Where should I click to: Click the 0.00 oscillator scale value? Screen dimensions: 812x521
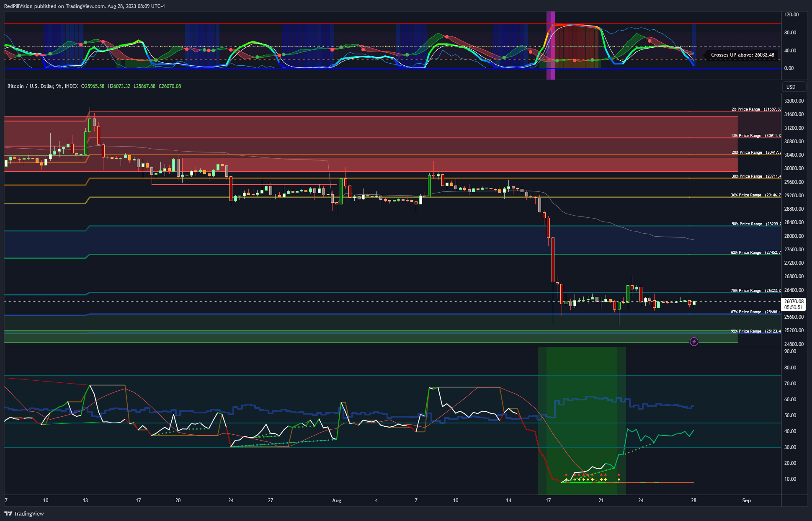coord(789,68)
